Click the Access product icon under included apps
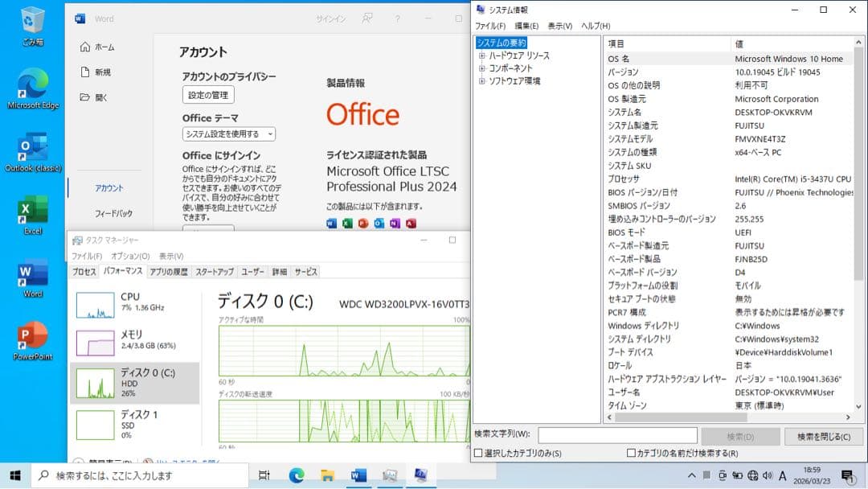Screen dimensions: 868x489 pos(411,224)
